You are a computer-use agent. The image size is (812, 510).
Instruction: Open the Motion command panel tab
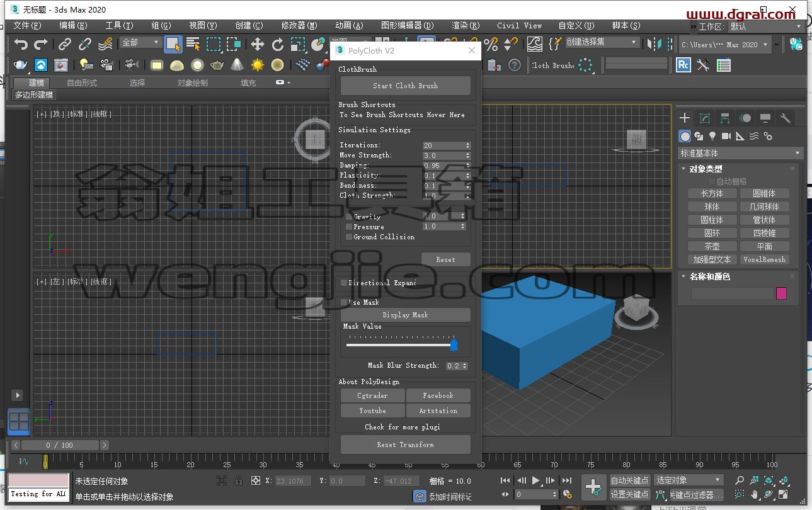[x=745, y=118]
